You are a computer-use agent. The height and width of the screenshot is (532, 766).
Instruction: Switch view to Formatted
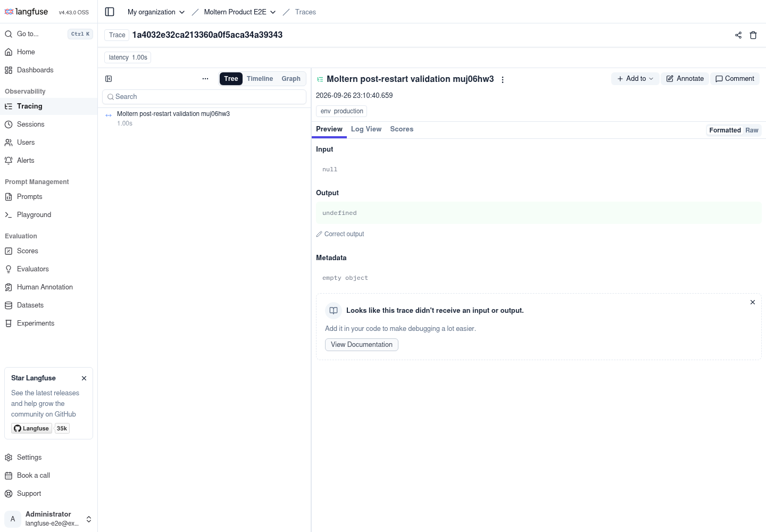pyautogui.click(x=725, y=130)
